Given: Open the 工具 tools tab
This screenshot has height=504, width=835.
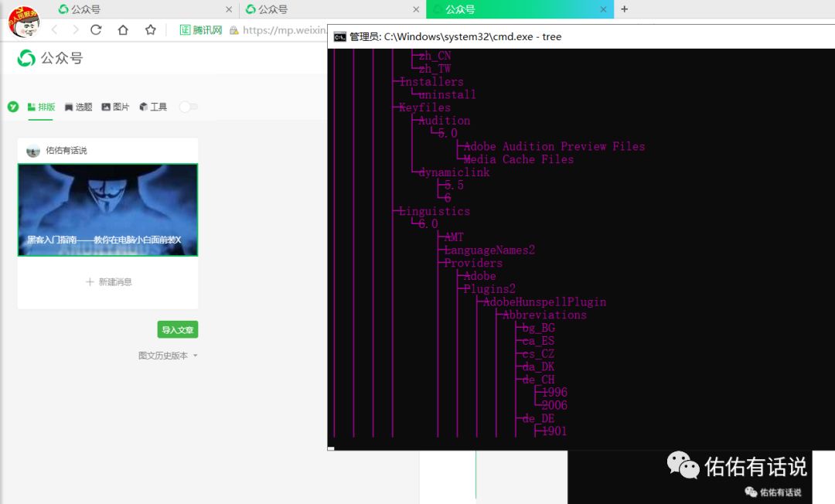Looking at the screenshot, I should (153, 107).
